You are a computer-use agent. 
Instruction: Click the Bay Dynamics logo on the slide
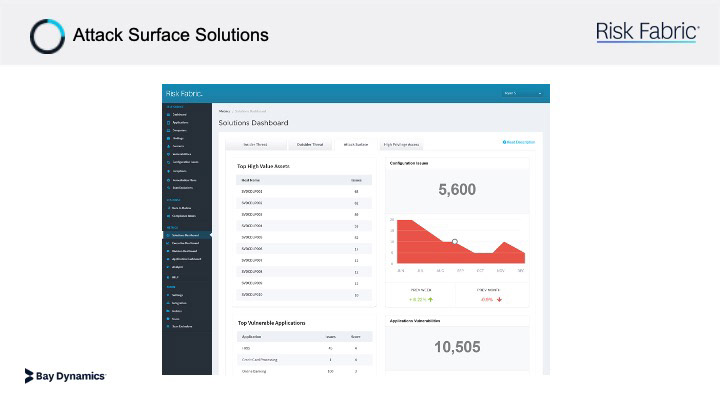click(x=65, y=376)
